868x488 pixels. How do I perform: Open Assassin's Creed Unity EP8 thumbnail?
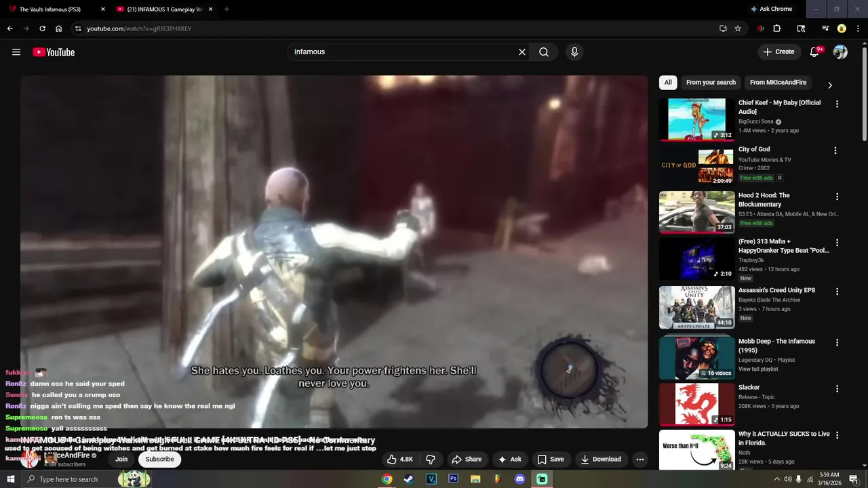pos(696,307)
